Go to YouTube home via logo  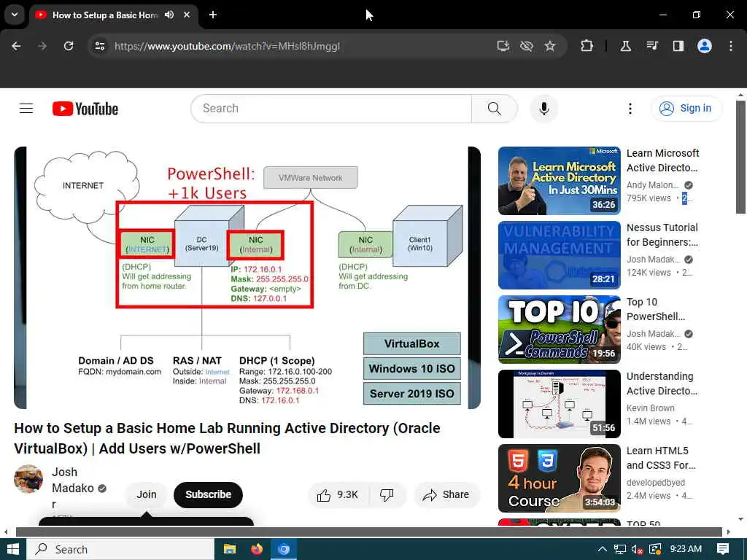[85, 109]
